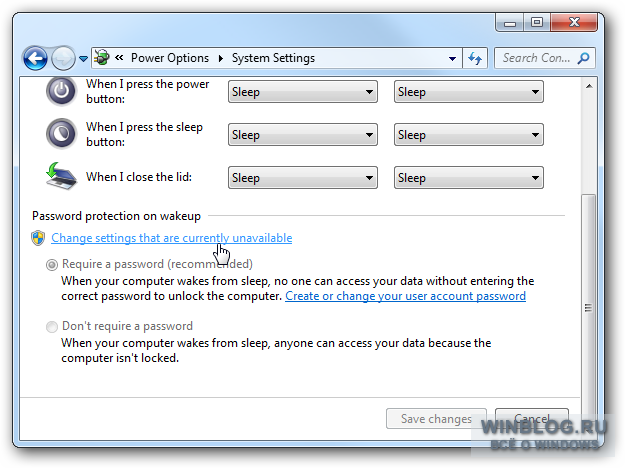Open second sleep button Sleep dropdown

(x=468, y=135)
